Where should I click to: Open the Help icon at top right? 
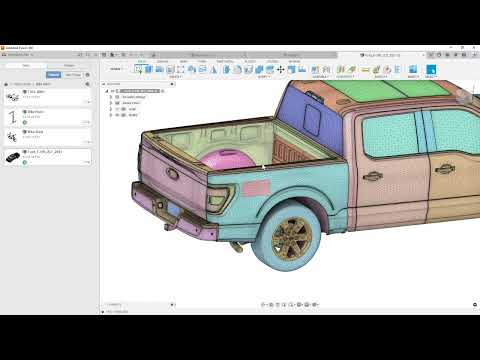(464, 55)
